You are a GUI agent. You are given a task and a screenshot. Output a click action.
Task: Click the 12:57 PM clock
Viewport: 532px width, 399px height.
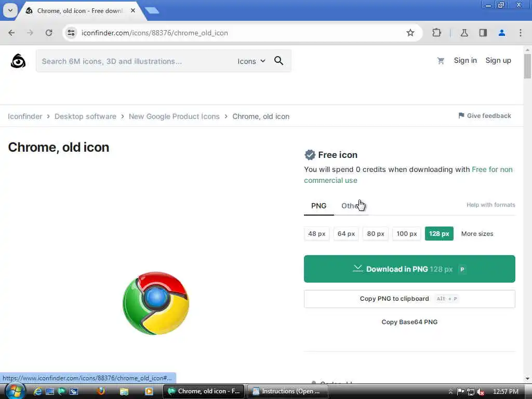pos(506,392)
